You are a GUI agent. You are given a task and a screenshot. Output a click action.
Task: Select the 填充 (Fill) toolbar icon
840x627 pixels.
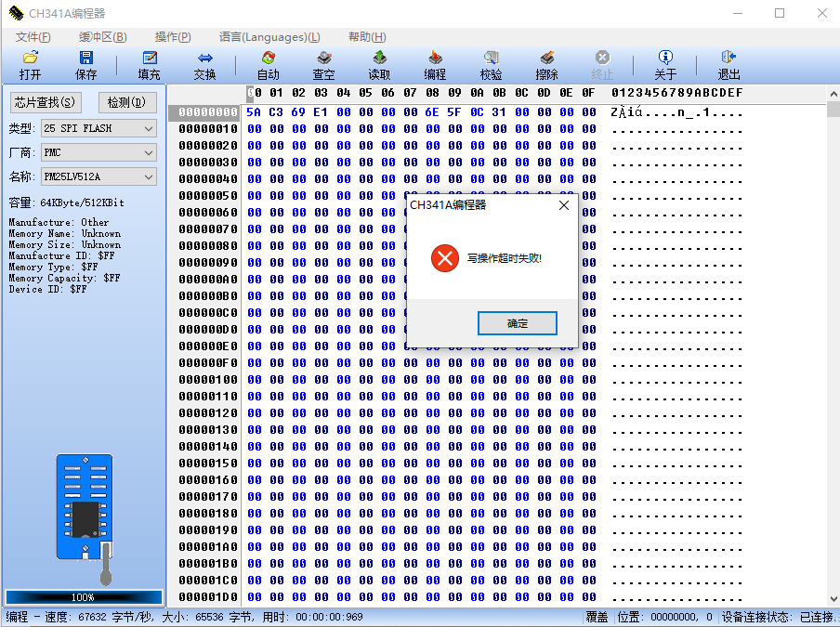coord(149,58)
